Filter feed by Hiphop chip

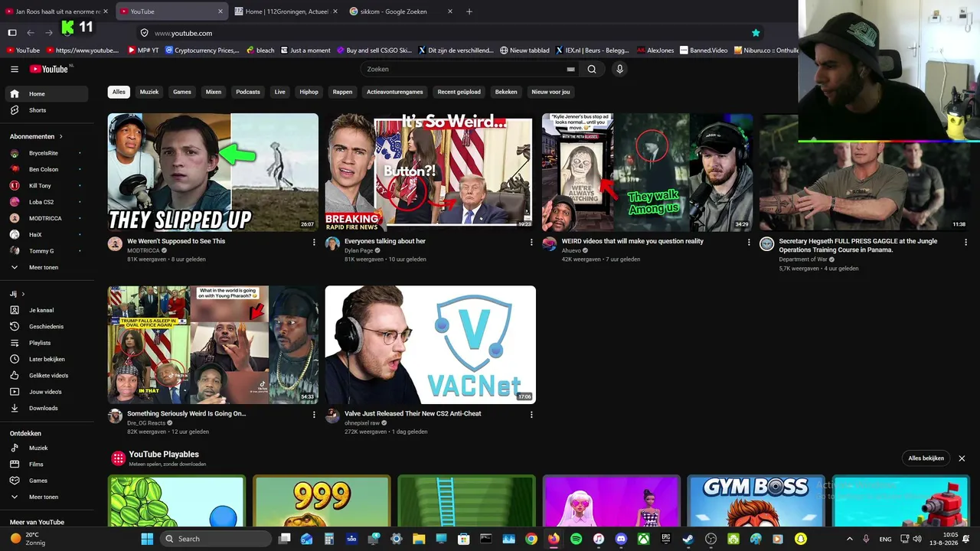click(309, 92)
